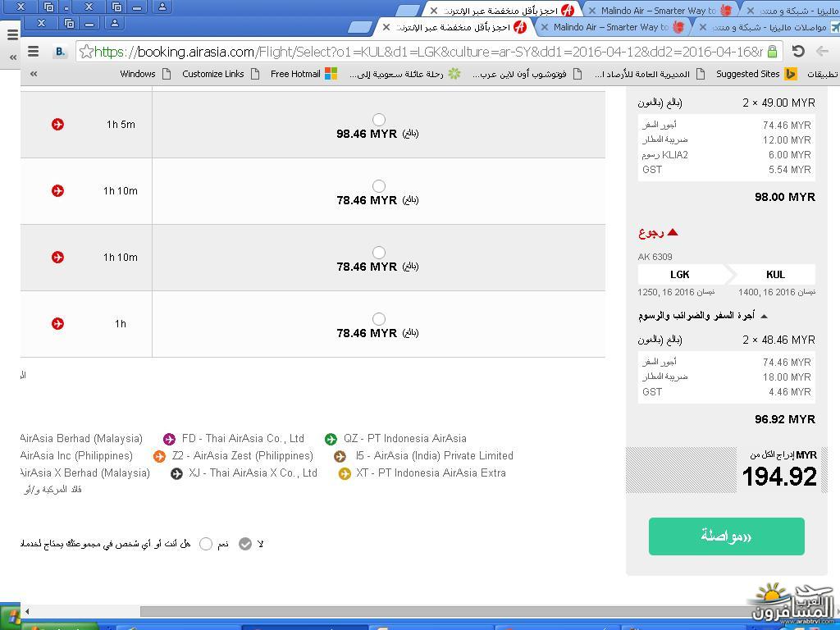Open the Customize Links bookmark
This screenshot has height=630, width=840.
pos(221,74)
